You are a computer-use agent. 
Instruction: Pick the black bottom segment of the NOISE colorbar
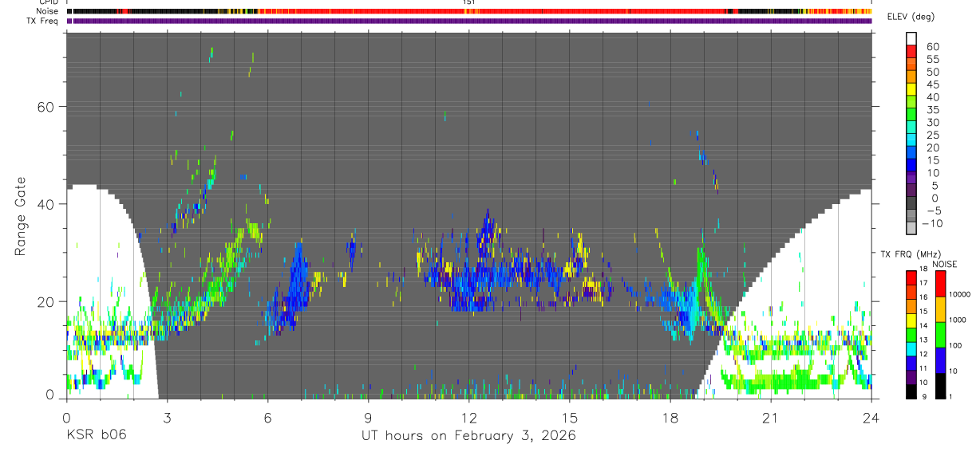941,385
